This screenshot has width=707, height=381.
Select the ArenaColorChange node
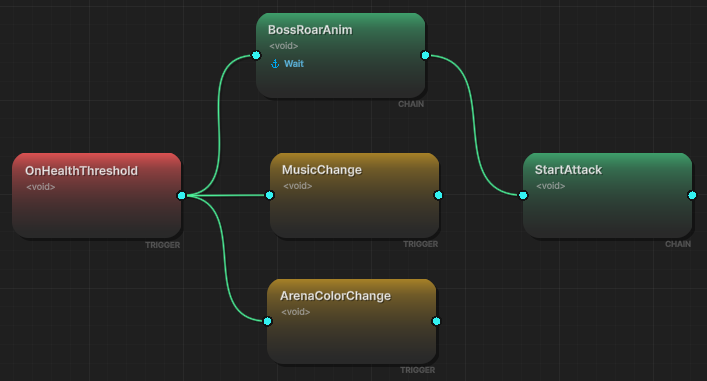coord(352,321)
